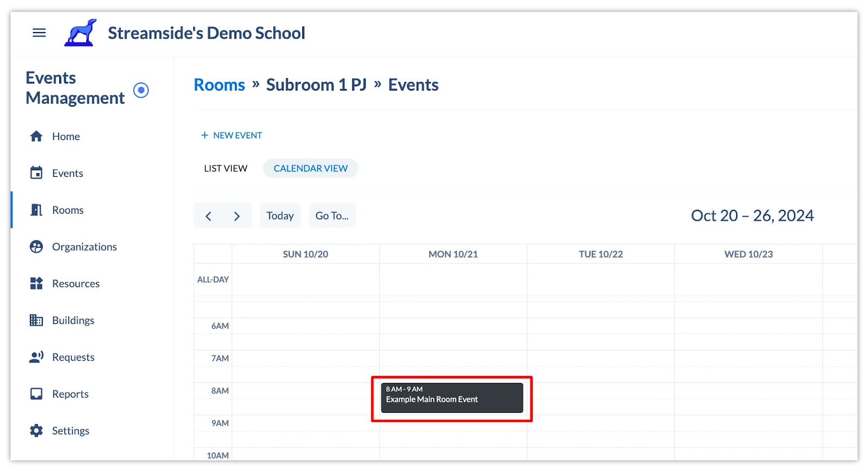868x473 pixels.
Task: Click the Organizations group icon
Action: 36,247
